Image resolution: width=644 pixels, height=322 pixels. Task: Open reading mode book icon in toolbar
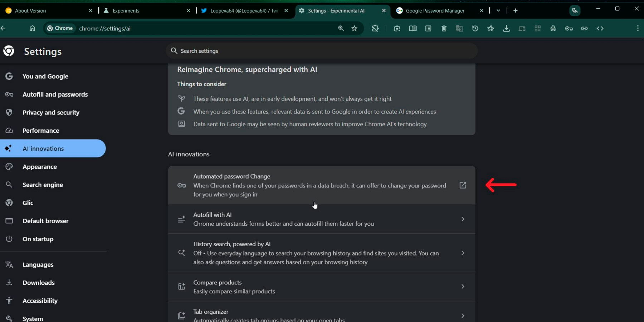pyautogui.click(x=413, y=28)
